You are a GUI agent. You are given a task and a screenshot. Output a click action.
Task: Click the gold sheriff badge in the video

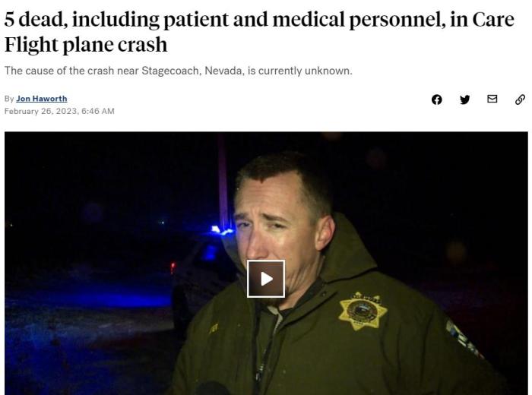pyautogui.click(x=363, y=311)
